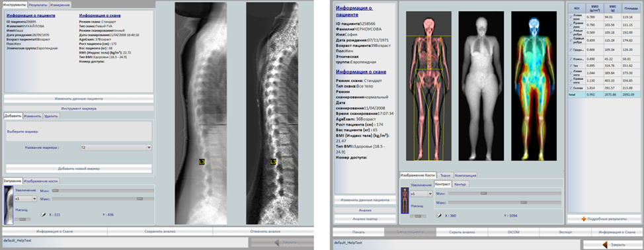
Task: Click the skeleton thumbnail in the bone image panel
Action: 405,200
